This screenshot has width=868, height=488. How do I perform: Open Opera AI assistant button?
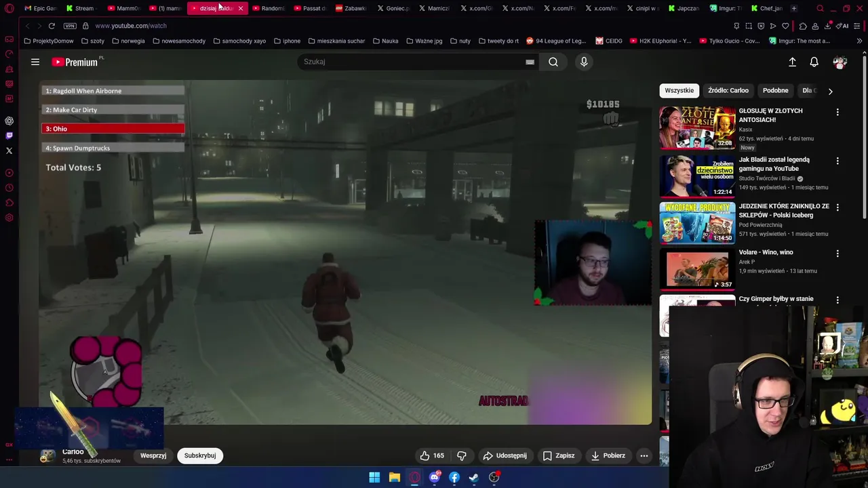pyautogui.click(x=842, y=26)
